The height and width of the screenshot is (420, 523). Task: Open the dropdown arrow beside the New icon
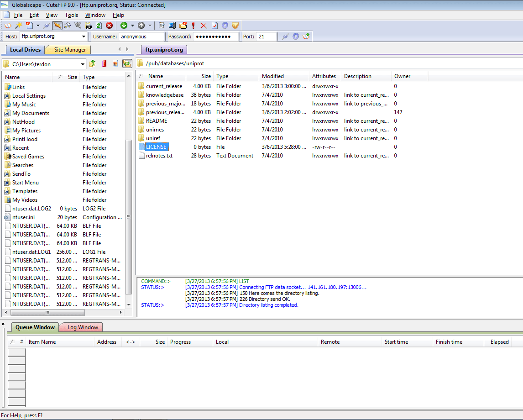tap(38, 26)
